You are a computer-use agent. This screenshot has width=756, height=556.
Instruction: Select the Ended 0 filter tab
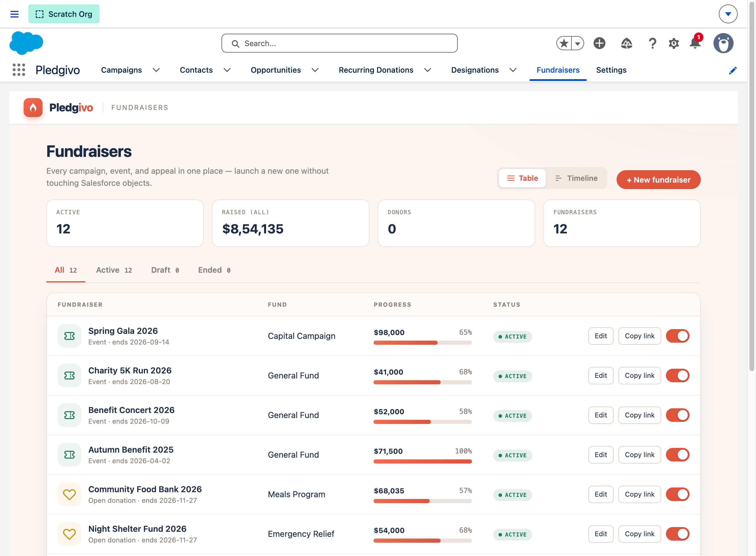tap(214, 270)
